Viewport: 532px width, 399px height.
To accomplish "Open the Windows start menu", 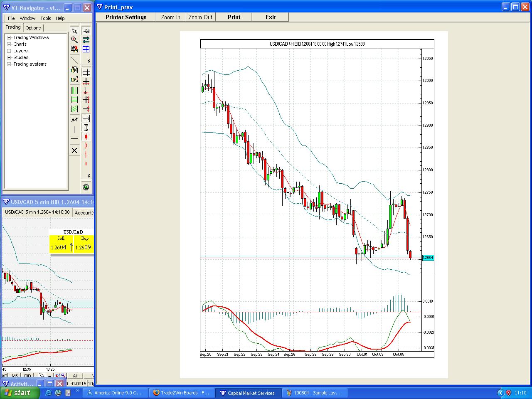I will coord(19,393).
